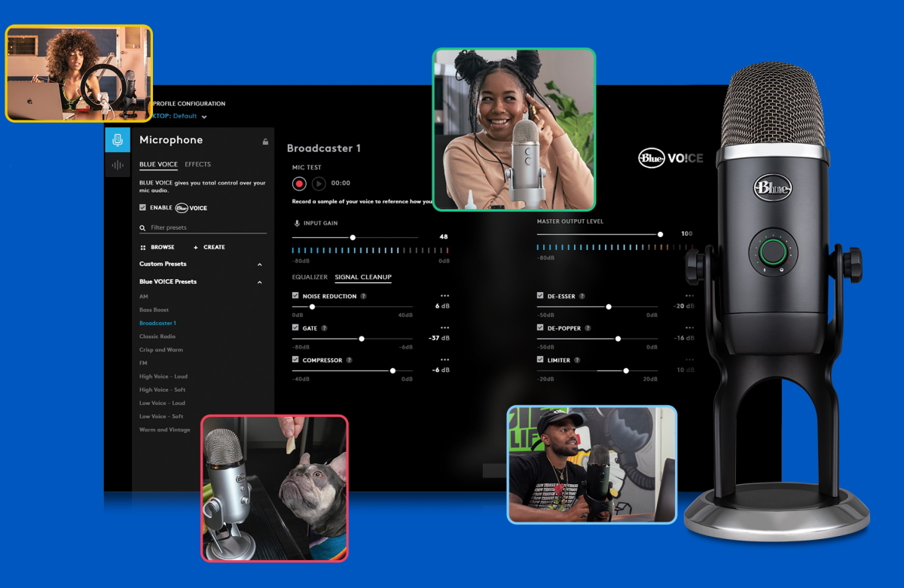Click the lock icon beside Microphone title
904x588 pixels.
(265, 141)
